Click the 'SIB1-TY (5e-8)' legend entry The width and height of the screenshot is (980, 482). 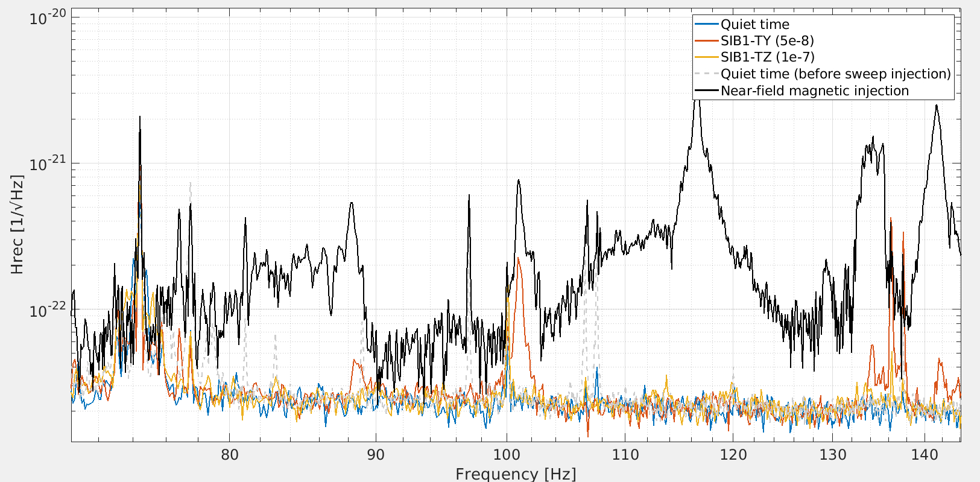(x=767, y=40)
